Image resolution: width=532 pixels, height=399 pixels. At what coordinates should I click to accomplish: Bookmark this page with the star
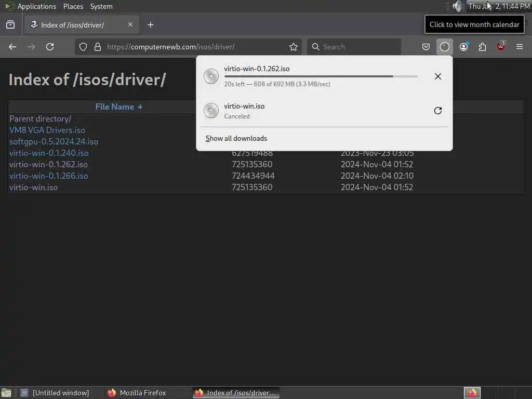294,47
